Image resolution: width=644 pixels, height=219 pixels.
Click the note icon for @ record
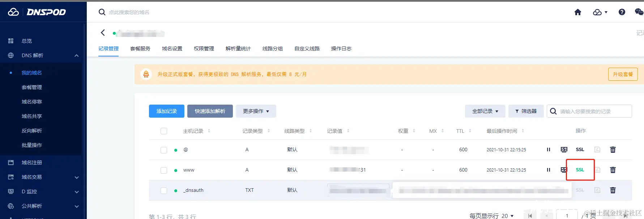pyautogui.click(x=597, y=149)
